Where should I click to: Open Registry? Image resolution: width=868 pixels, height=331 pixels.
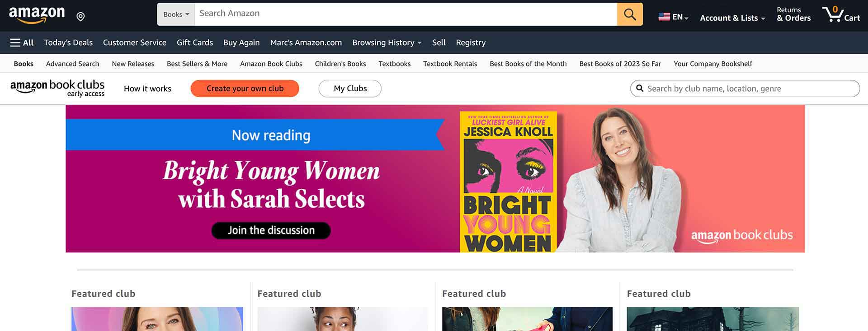coord(471,42)
